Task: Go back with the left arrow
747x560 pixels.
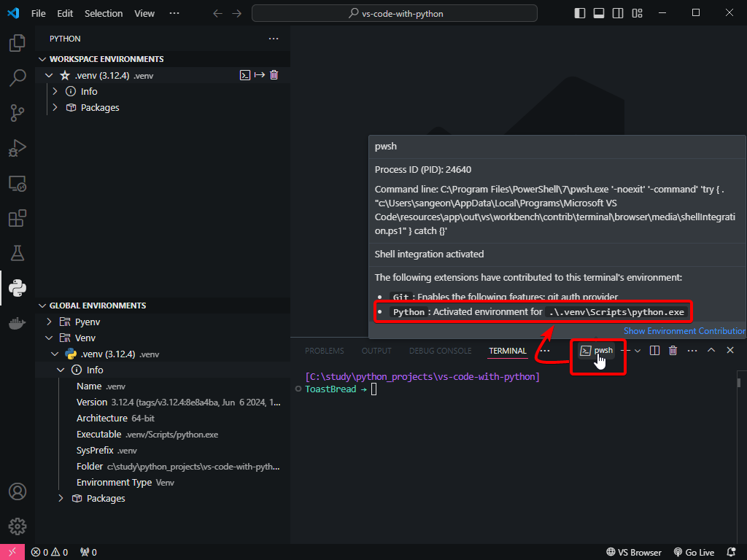Action: click(217, 13)
